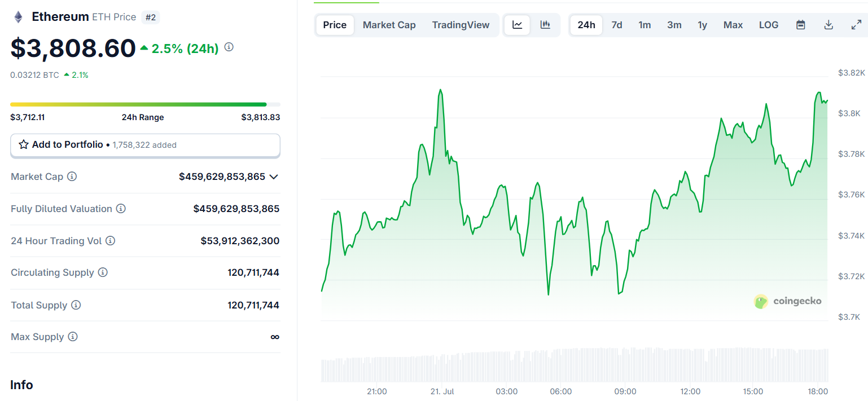
Task: Click the $3,808.60 price text
Action: (73, 49)
